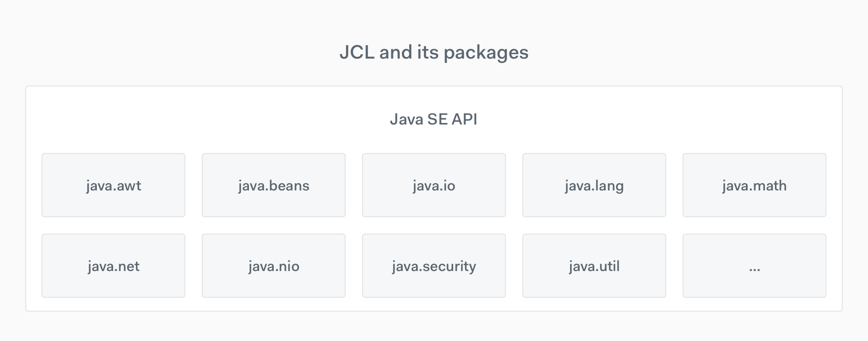Select the java.beans package box
Screen dimensions: 868x341
[274, 185]
